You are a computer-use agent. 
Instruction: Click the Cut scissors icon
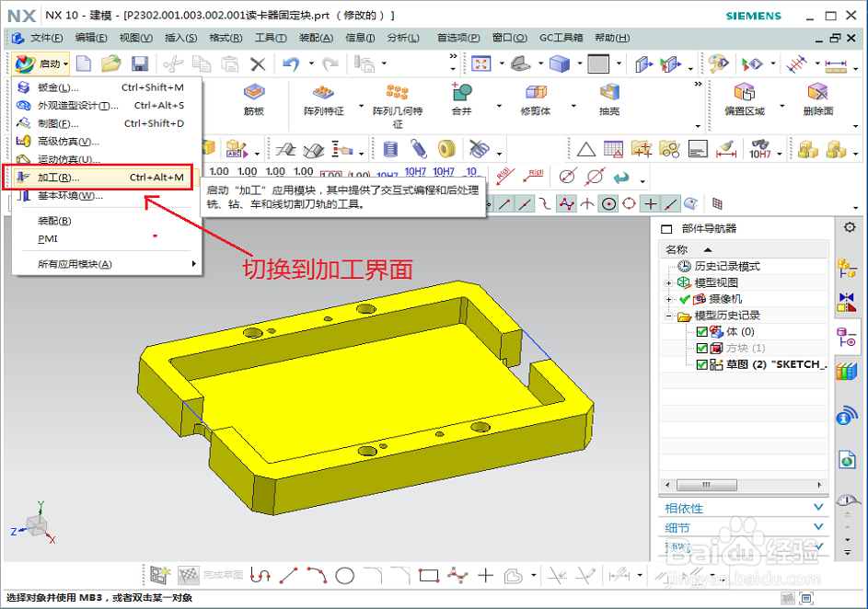coord(173,64)
